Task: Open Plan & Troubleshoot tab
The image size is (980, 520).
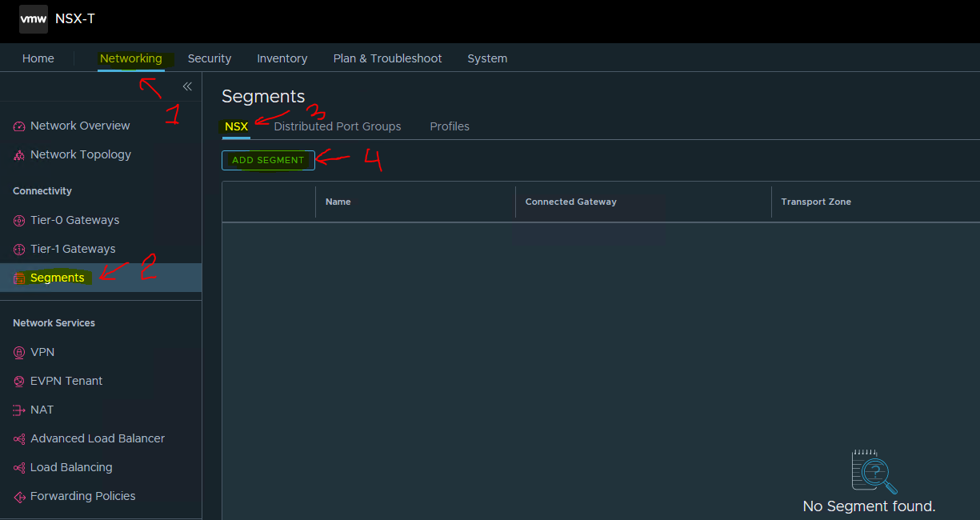Action: (388, 58)
